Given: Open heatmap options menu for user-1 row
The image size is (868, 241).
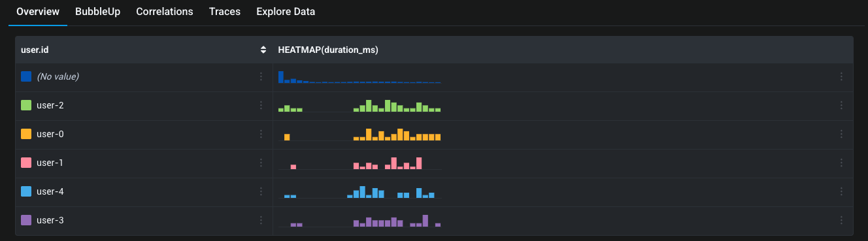Looking at the screenshot, I should [841, 163].
